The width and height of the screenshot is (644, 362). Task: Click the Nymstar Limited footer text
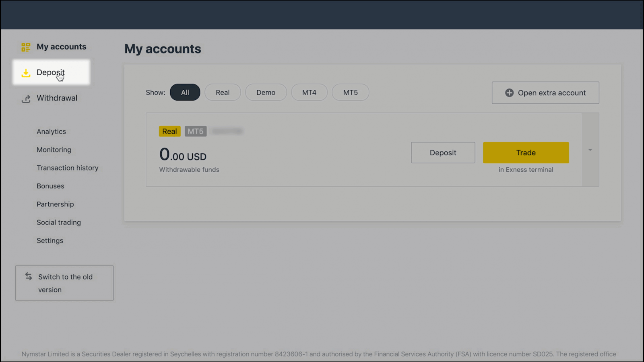point(319,354)
